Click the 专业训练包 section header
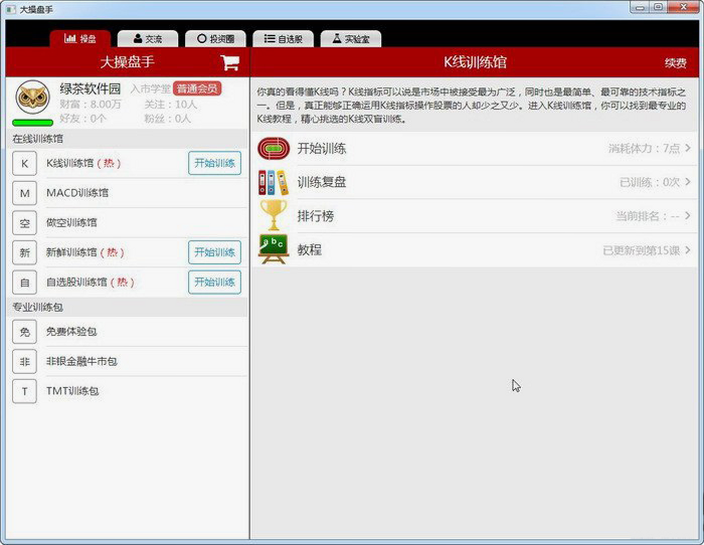704x545 pixels. [x=38, y=307]
